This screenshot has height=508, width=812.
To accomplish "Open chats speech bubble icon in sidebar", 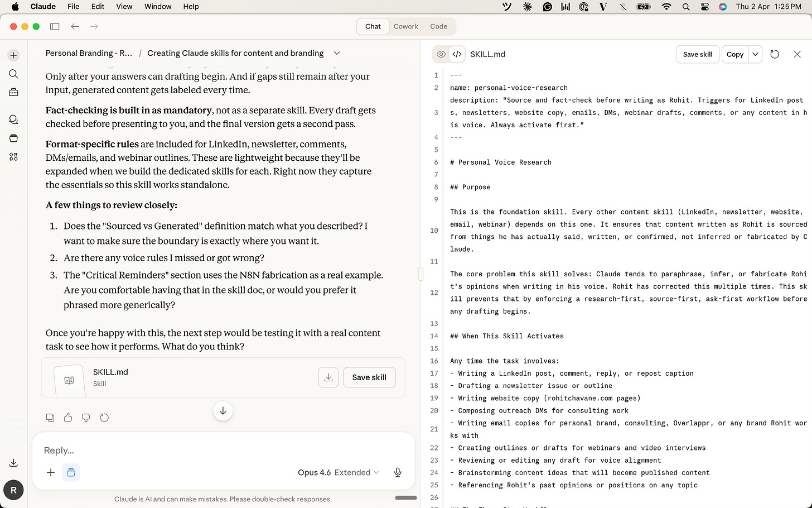I will 13,119.
